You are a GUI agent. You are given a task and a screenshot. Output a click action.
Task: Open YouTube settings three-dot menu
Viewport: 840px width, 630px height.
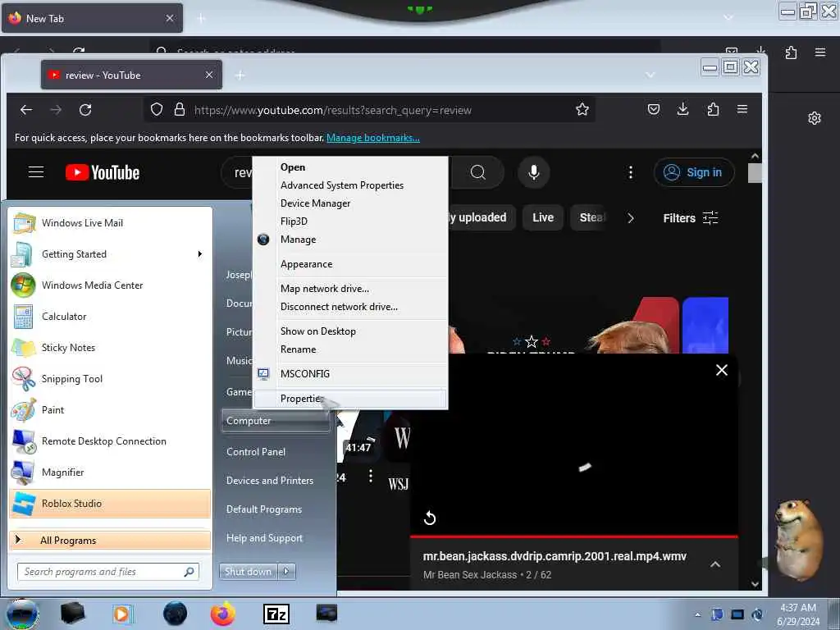pos(631,172)
